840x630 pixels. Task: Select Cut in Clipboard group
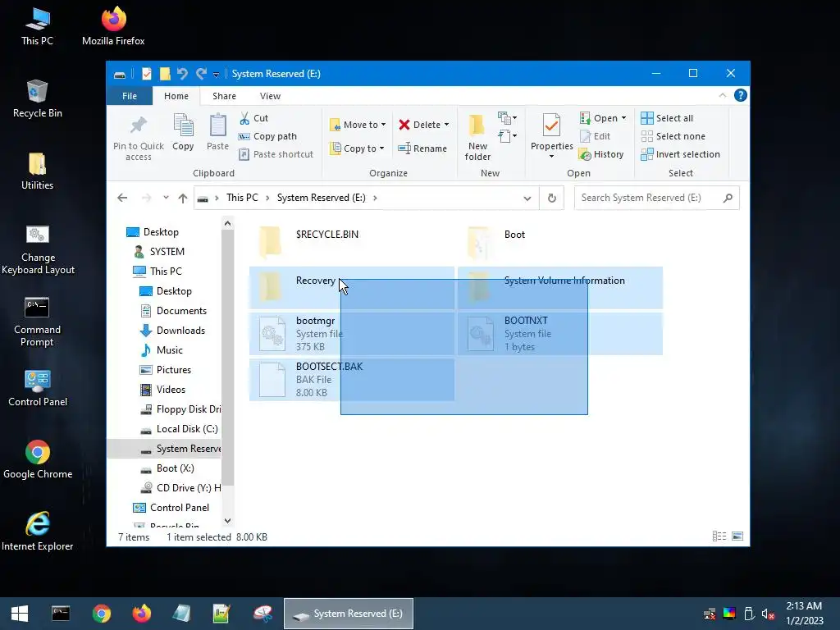[253, 118]
